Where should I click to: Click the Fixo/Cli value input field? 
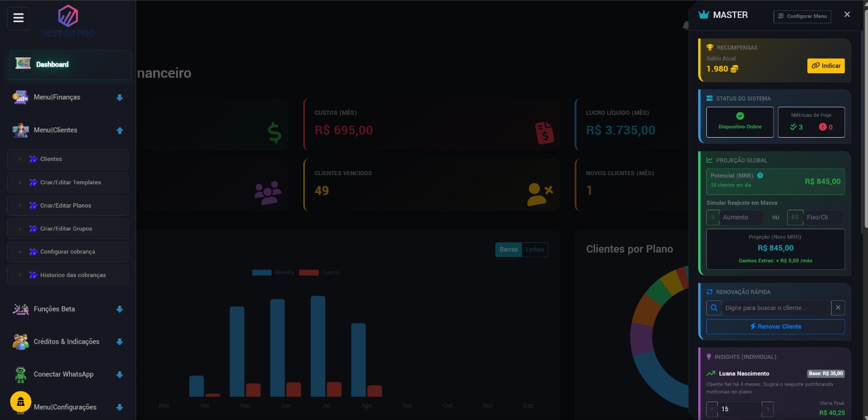pos(824,217)
